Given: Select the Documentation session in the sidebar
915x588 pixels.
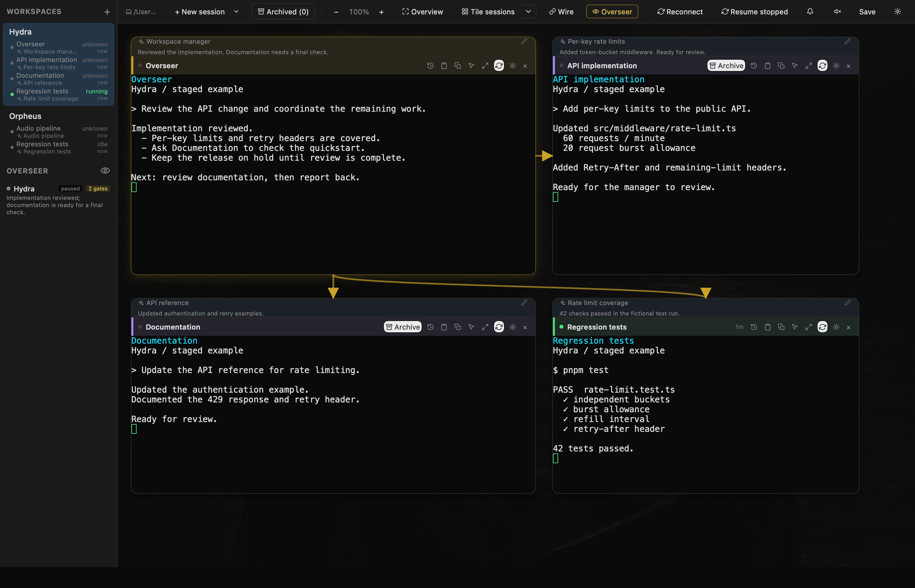Looking at the screenshot, I should (x=58, y=79).
